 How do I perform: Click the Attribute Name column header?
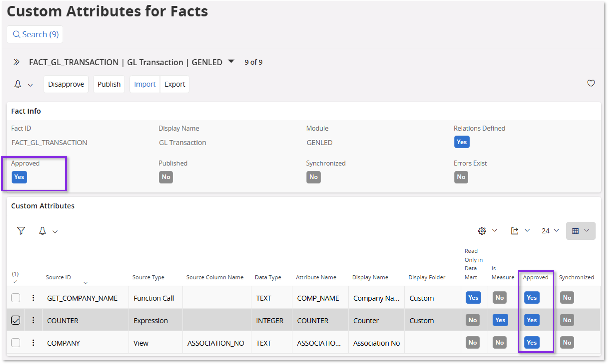[x=316, y=277]
